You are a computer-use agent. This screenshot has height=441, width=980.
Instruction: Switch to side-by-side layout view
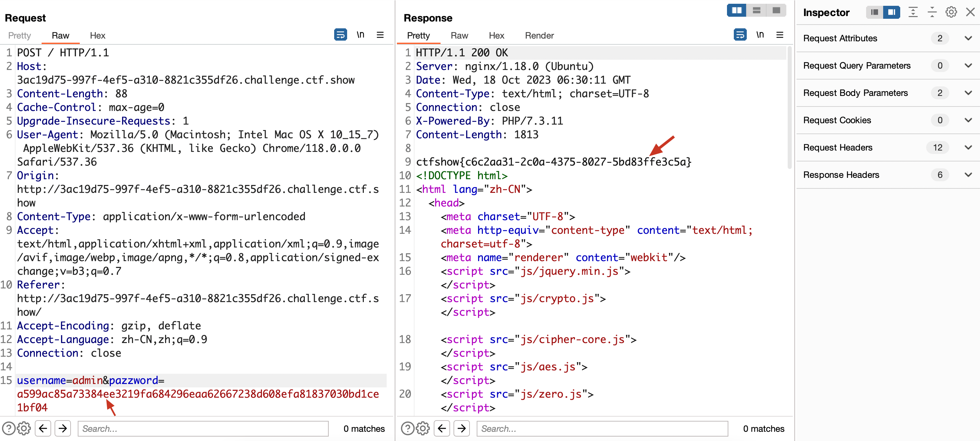[737, 11]
